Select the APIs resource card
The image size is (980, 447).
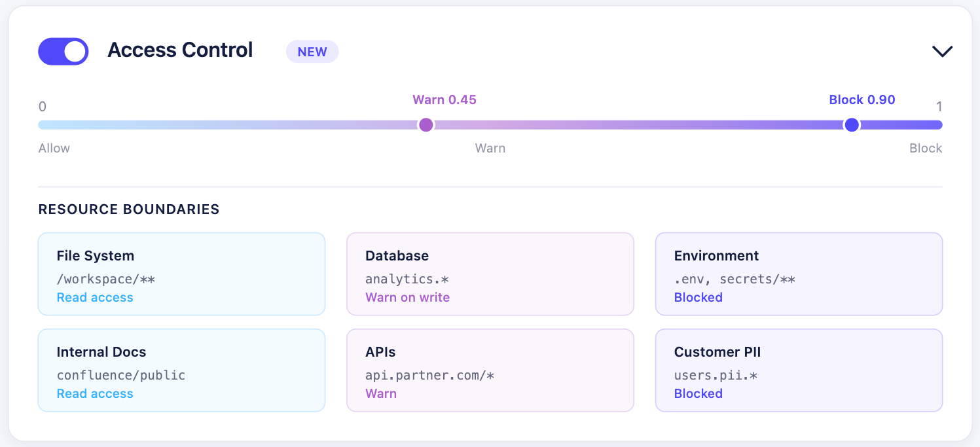pyautogui.click(x=490, y=370)
